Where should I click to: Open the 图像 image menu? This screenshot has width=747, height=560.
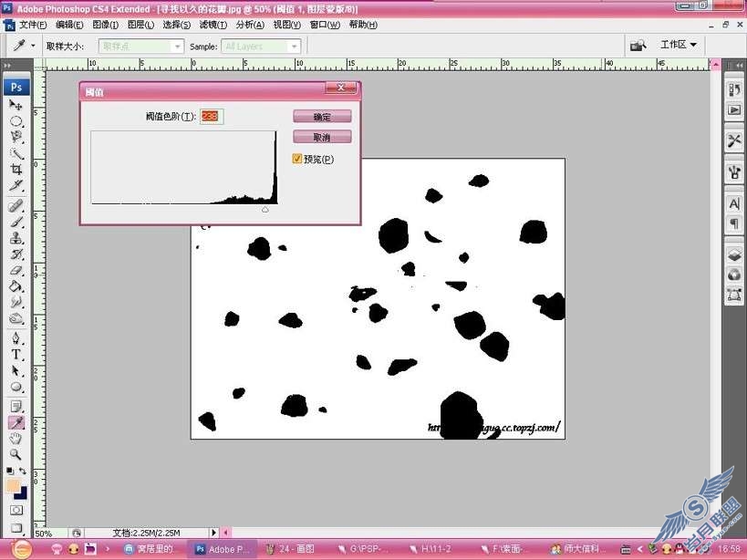[105, 25]
